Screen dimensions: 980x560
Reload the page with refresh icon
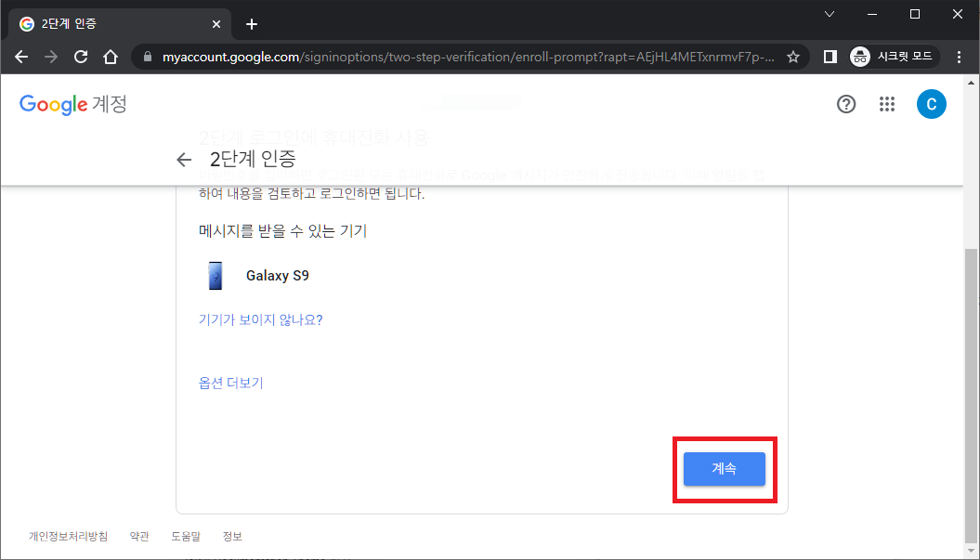(x=81, y=58)
